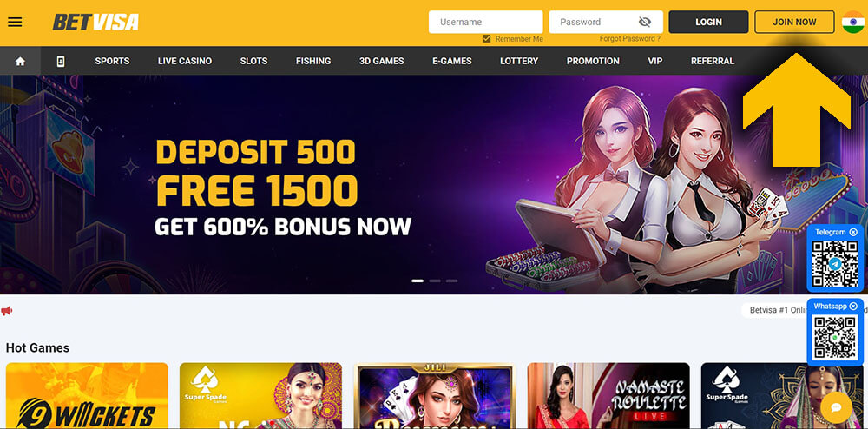Click the BetVisa logo
Screen dimensions: 868x429
click(95, 22)
